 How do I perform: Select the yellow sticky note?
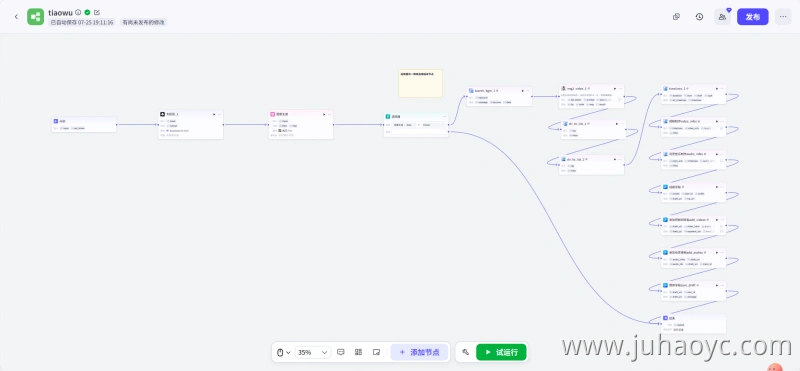[x=420, y=83]
